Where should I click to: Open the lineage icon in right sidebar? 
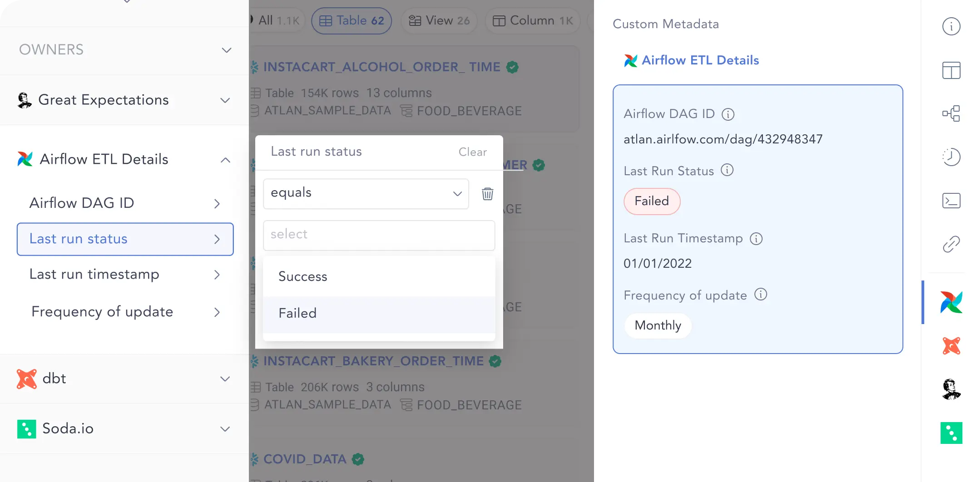point(951,113)
